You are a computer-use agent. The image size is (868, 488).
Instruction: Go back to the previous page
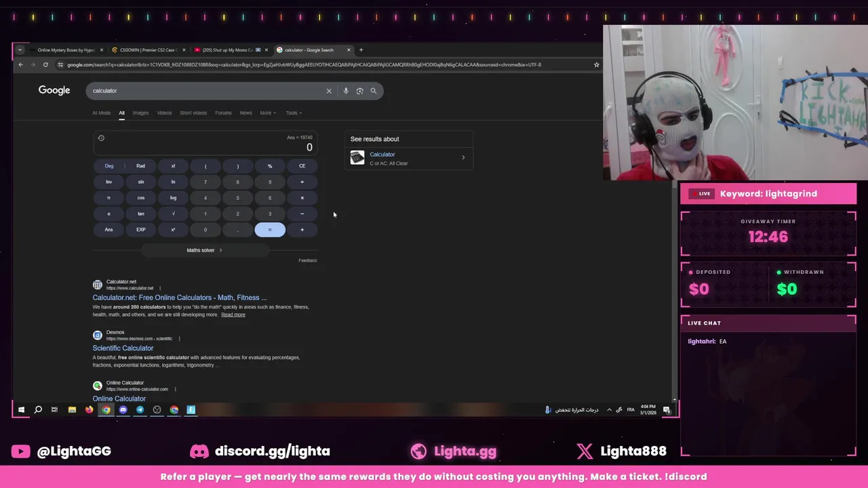20,65
